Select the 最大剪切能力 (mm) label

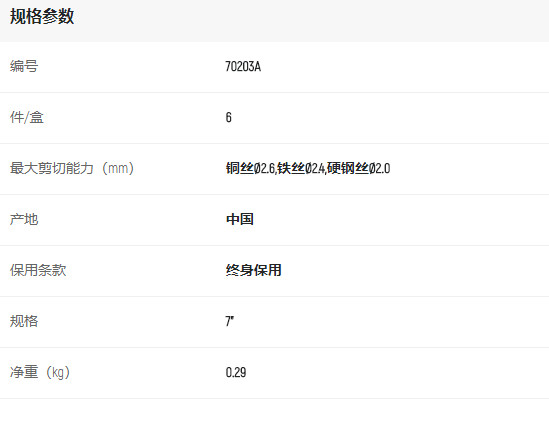[x=72, y=168]
